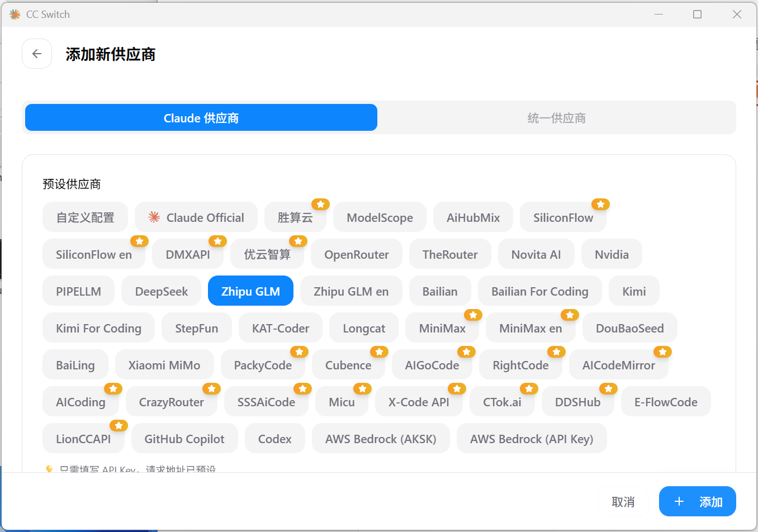Screen dimensions: 758x532
Task: Go back with the arrow button
Action: point(37,54)
